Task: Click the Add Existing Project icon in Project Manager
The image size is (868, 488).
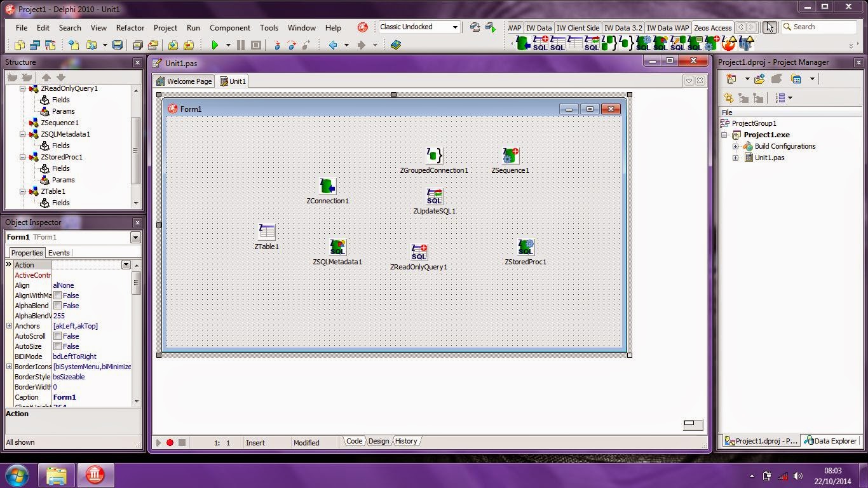Action: (x=759, y=79)
